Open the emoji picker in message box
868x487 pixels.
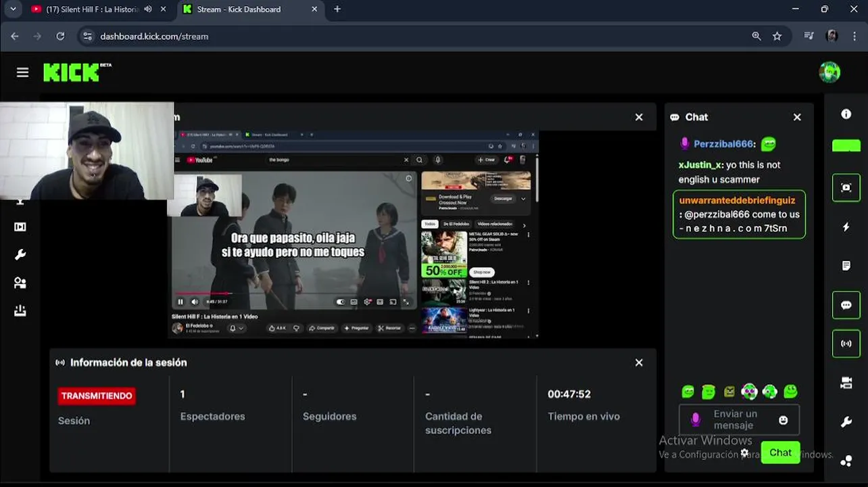(x=783, y=420)
